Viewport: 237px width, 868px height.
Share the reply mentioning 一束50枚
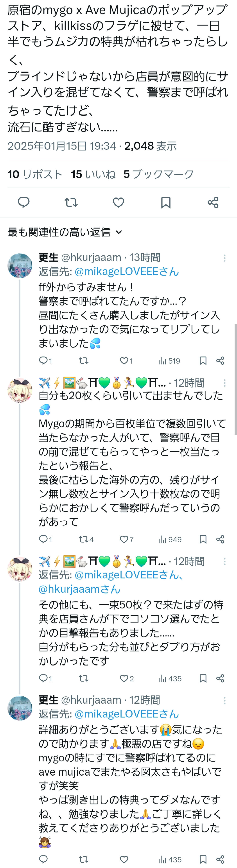tap(220, 679)
